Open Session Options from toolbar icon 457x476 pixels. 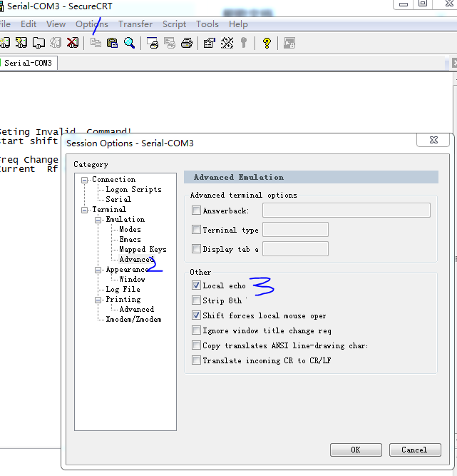209,43
